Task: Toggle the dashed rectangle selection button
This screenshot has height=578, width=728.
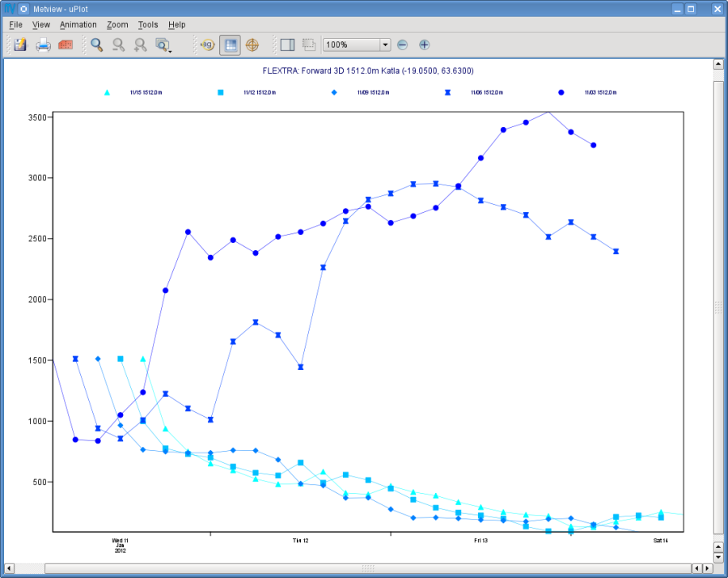Action: tap(309, 45)
